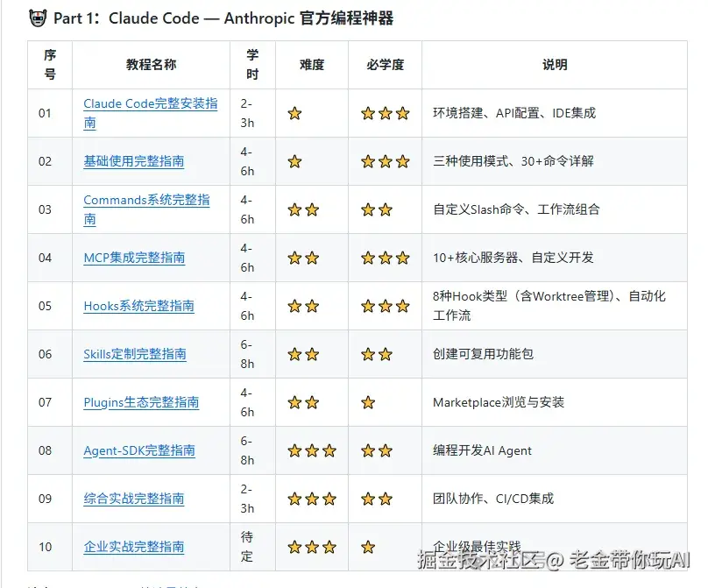
Task: Open the Commands系统完整指南 link
Action: click(x=146, y=209)
